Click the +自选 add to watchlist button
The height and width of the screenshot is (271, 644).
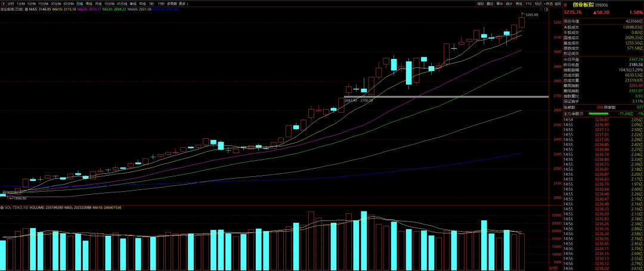(x=548, y=4)
